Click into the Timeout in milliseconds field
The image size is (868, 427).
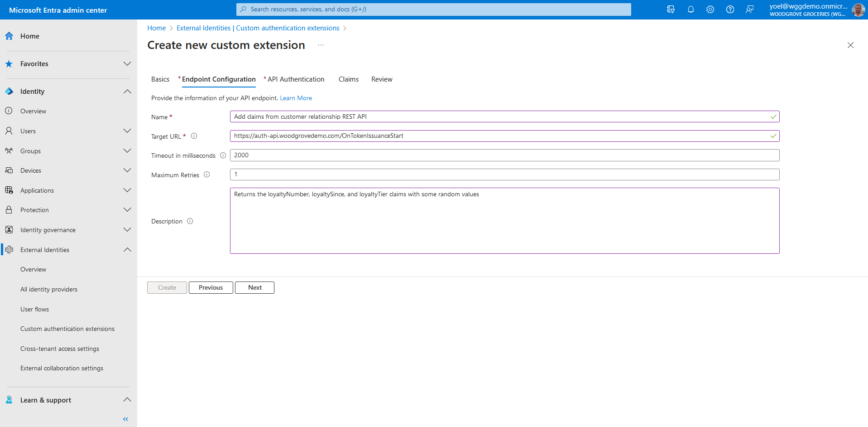coord(504,155)
